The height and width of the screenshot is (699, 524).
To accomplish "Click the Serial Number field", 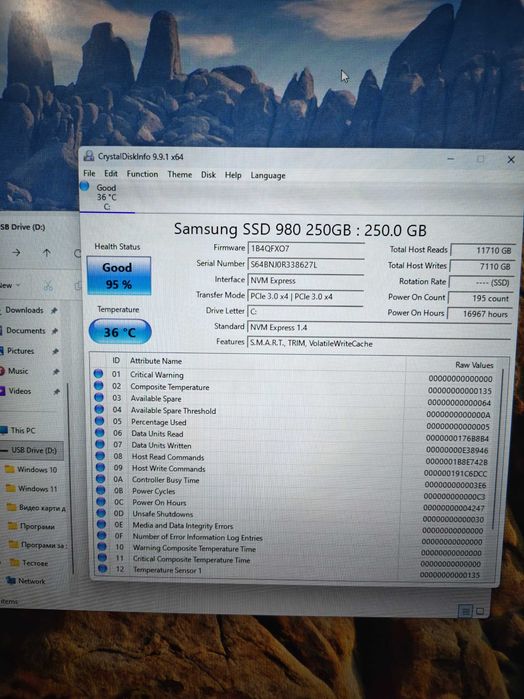I will point(305,265).
